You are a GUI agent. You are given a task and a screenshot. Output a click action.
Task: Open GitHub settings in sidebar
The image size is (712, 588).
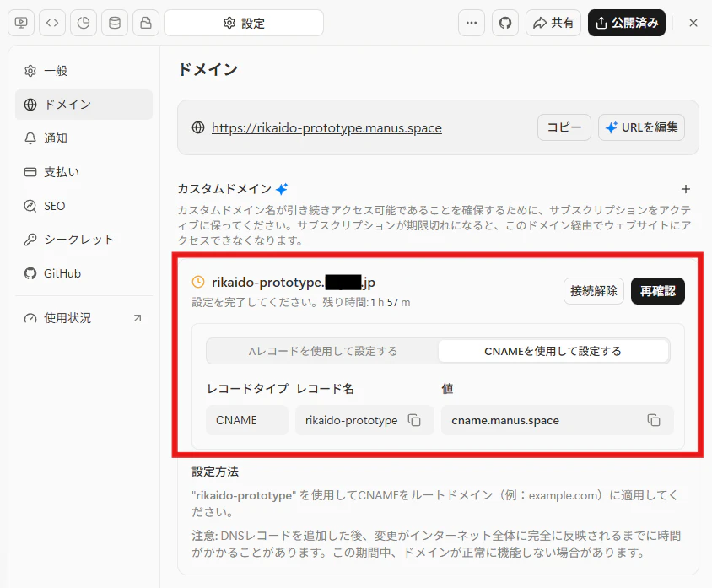click(x=84, y=273)
